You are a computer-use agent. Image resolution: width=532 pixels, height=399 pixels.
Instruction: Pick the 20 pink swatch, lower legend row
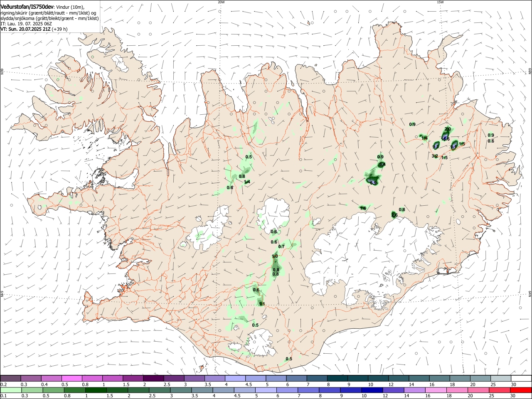478,390
